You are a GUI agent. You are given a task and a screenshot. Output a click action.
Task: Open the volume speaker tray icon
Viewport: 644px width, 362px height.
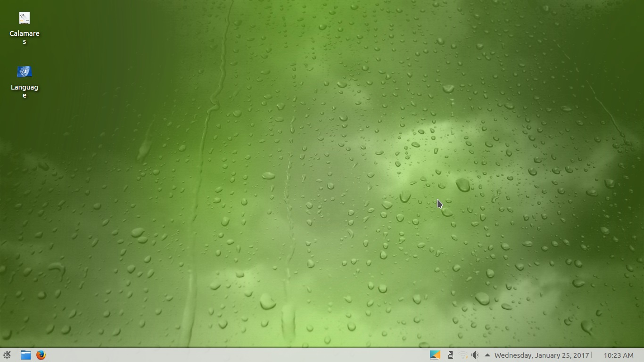coord(475,355)
